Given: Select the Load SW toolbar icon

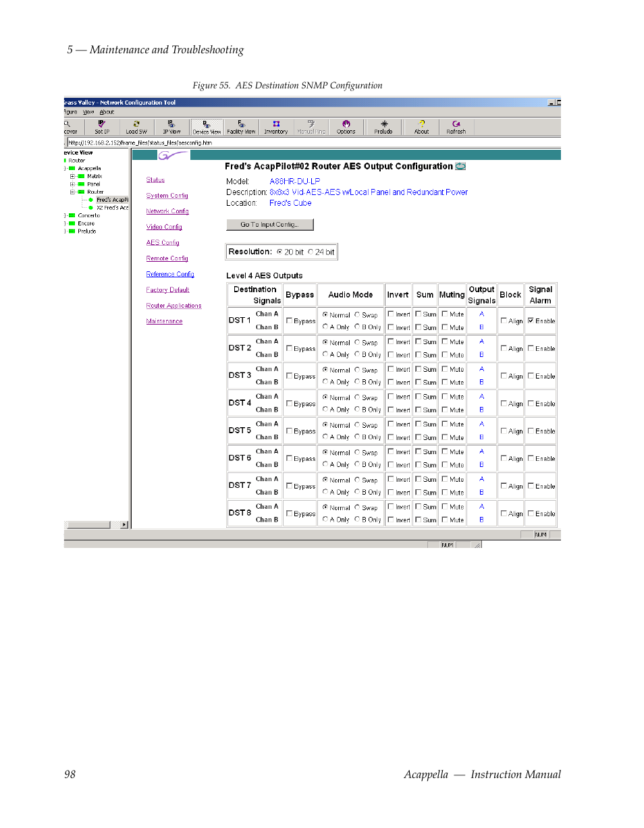Looking at the screenshot, I should 136,127.
